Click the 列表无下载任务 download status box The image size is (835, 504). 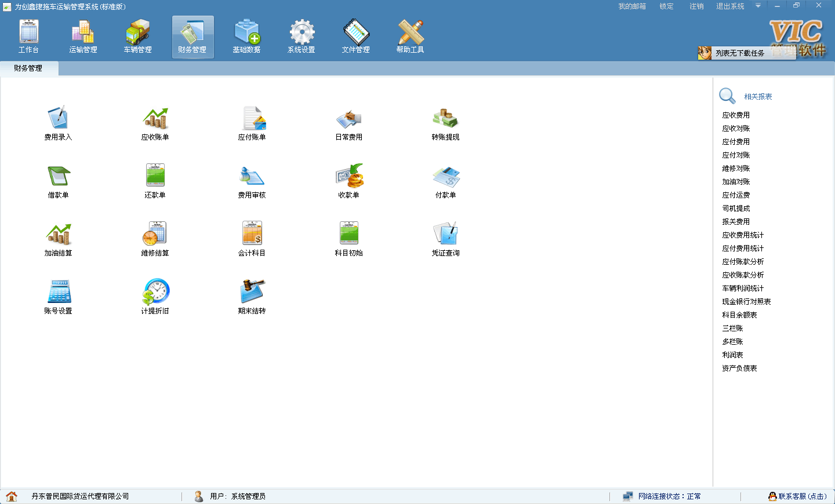pos(739,53)
